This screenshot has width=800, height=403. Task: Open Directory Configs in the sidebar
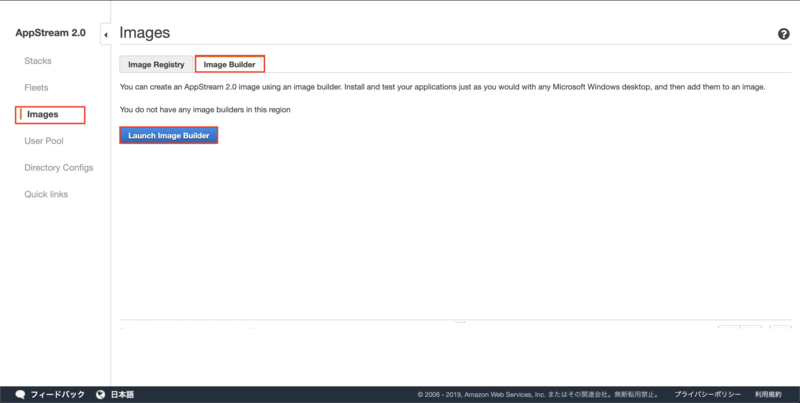coord(59,167)
